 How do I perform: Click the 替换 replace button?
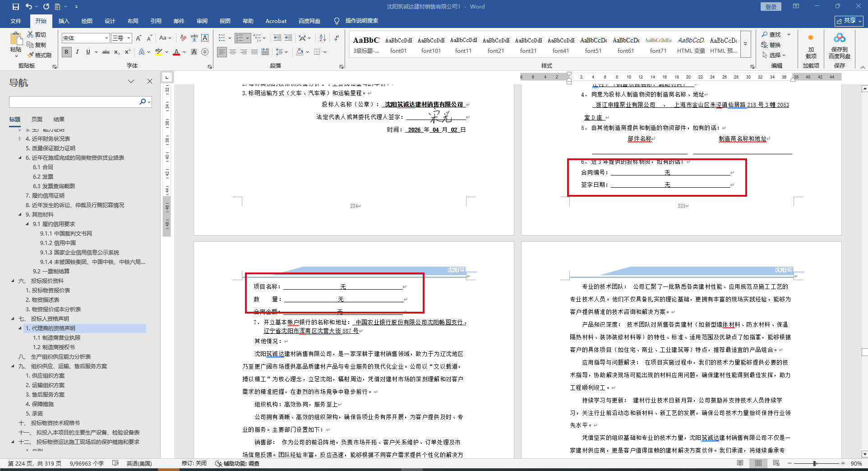click(x=771, y=45)
